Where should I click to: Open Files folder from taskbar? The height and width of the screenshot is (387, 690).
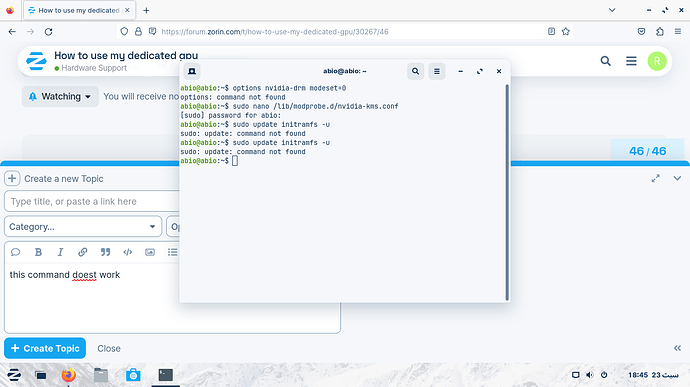pos(101,375)
